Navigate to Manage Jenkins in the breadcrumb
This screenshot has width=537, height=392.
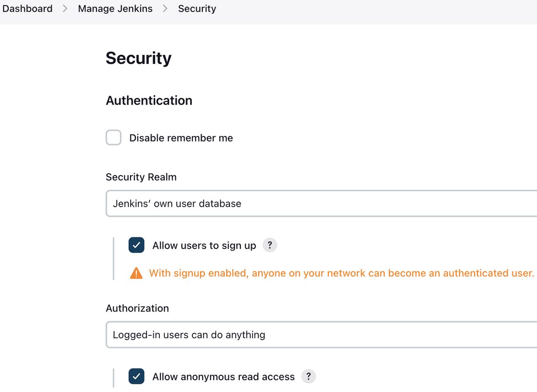tap(115, 9)
